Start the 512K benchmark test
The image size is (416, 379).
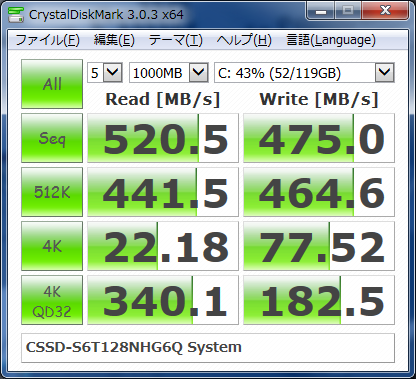(52, 192)
